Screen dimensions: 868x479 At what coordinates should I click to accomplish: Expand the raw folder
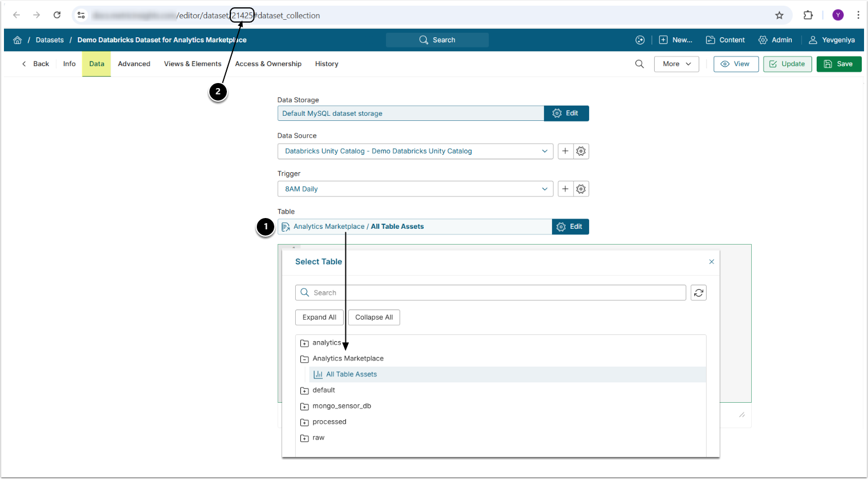pyautogui.click(x=305, y=438)
